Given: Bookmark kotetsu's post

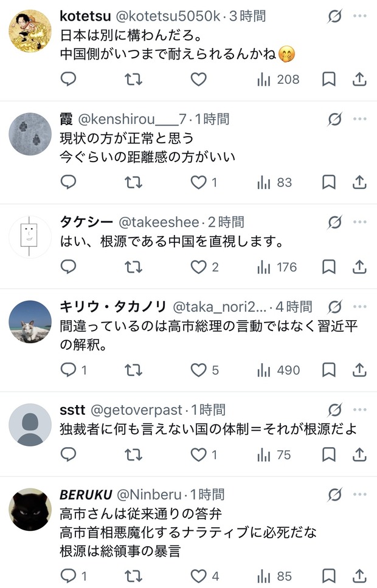Looking at the screenshot, I should tap(329, 79).
